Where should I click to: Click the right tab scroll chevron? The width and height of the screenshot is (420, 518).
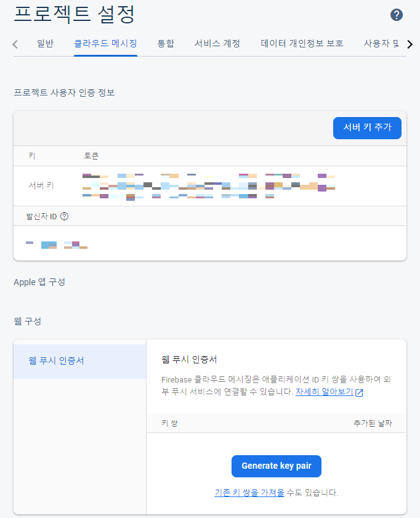(x=410, y=44)
